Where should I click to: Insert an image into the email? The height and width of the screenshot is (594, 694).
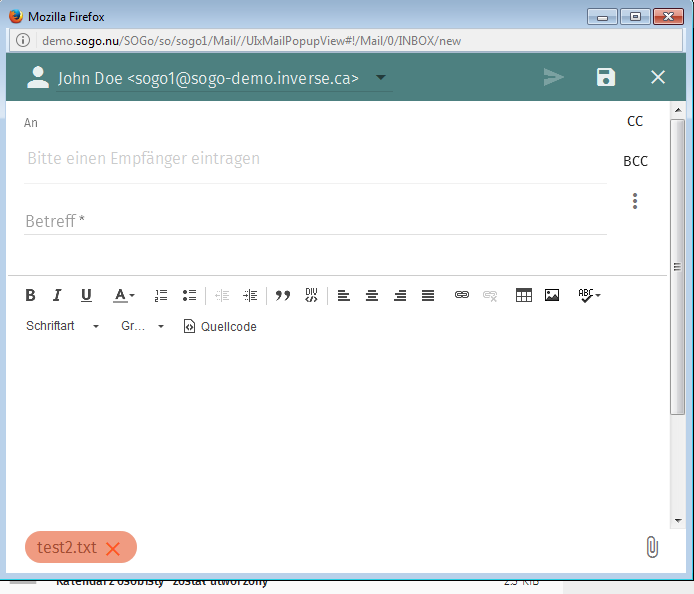tap(552, 295)
